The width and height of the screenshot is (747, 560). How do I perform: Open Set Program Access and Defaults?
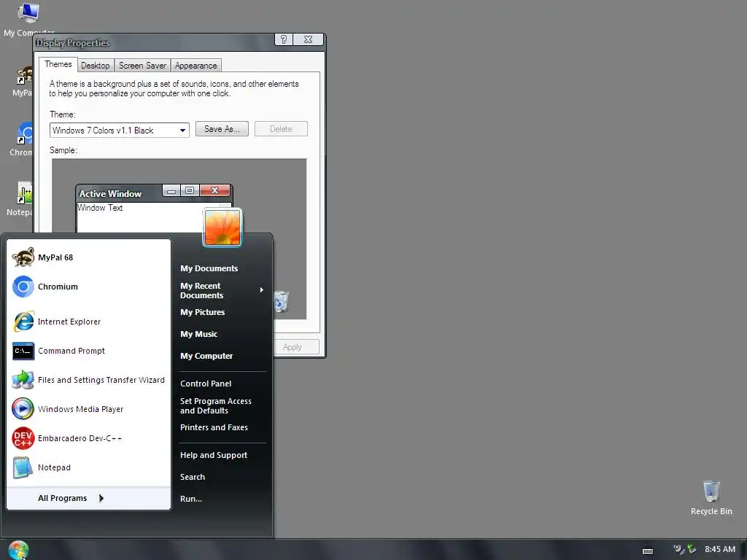[x=216, y=405]
